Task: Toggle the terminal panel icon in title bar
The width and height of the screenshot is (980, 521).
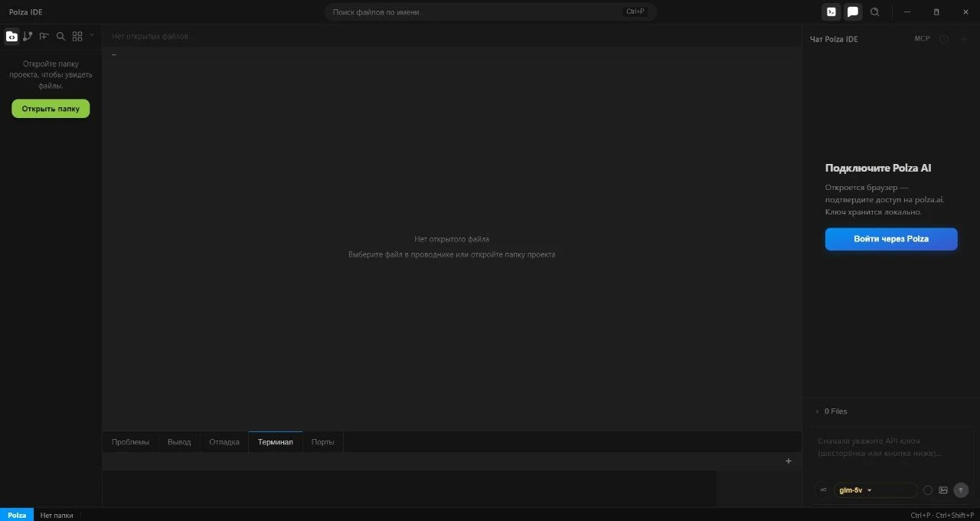Action: tap(831, 11)
